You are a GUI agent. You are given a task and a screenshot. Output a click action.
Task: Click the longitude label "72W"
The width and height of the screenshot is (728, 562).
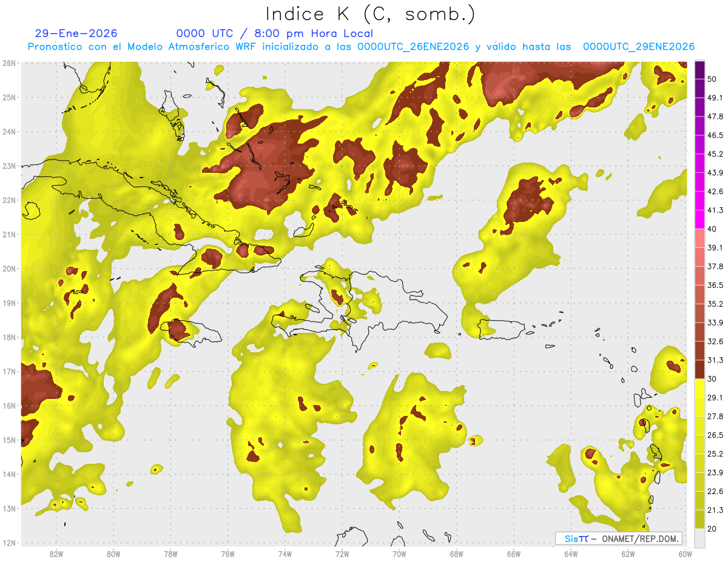pos(342,554)
